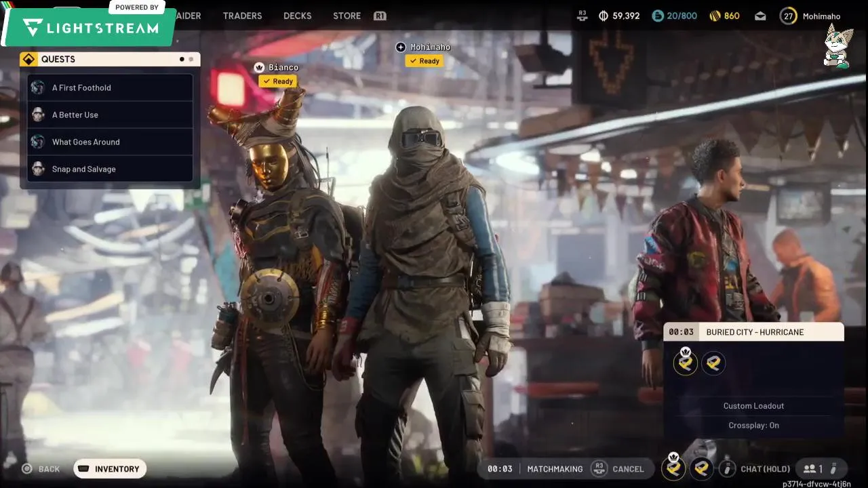Viewport: 868px width, 488px height.
Task: Open the Mohimaho profile name
Action: (821, 16)
